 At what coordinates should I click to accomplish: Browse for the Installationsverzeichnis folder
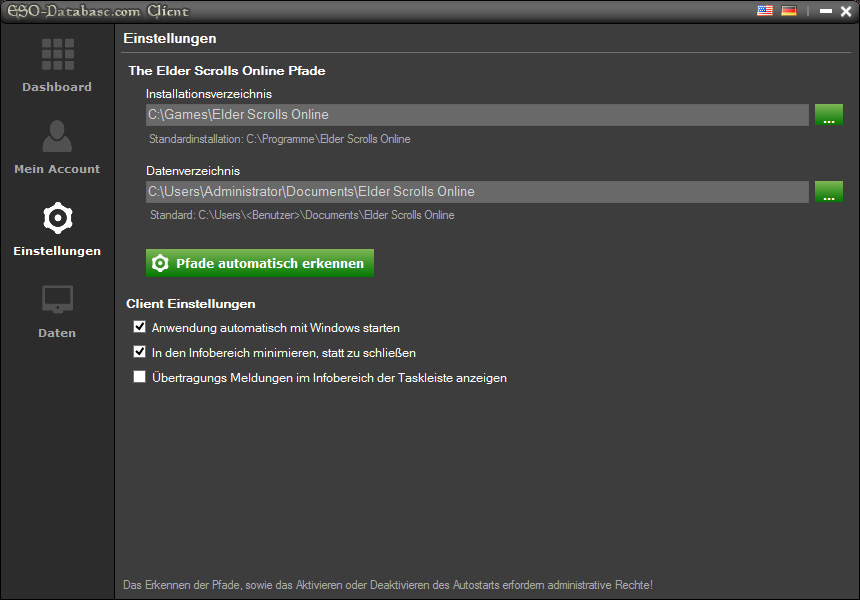[829, 115]
